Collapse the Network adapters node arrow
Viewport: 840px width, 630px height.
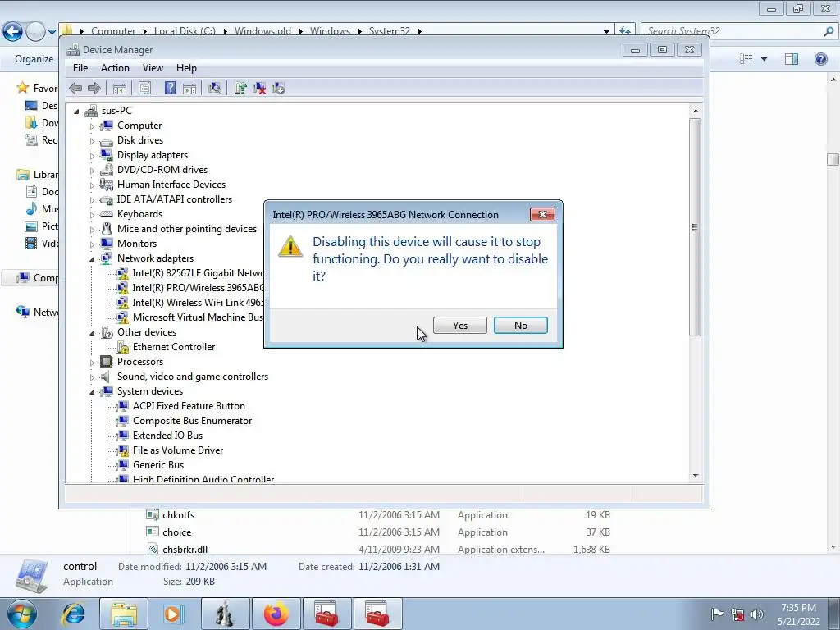click(92, 259)
